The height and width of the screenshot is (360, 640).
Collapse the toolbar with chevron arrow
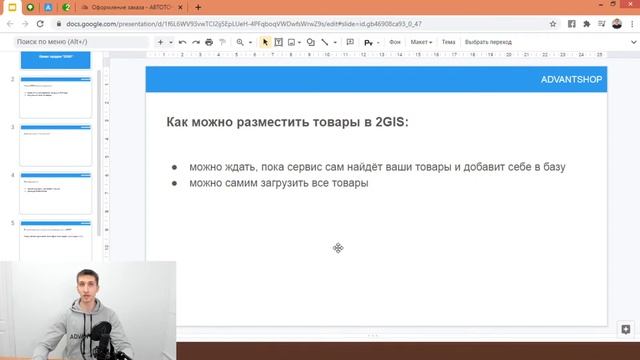tap(633, 42)
